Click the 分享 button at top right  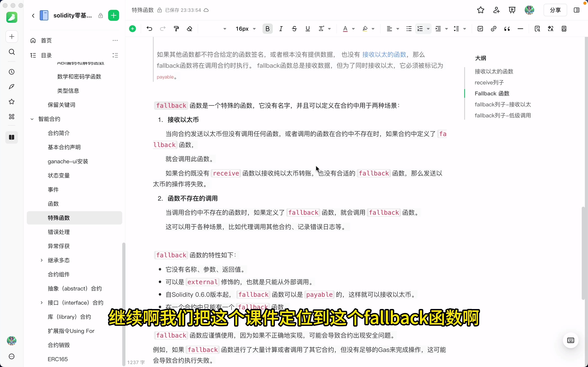[555, 10]
